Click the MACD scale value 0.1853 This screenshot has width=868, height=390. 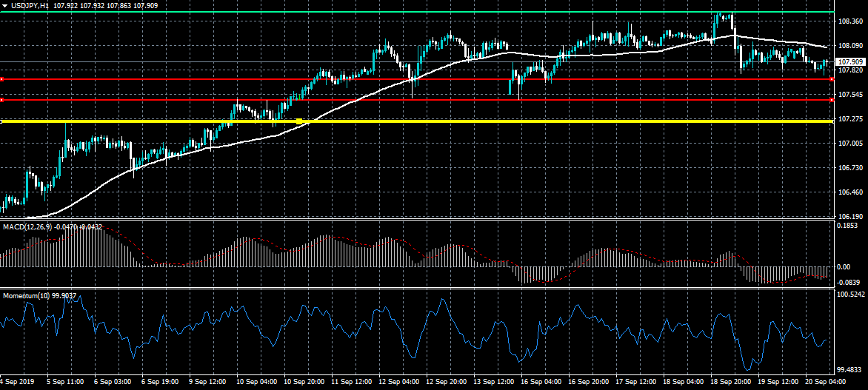coord(847,226)
